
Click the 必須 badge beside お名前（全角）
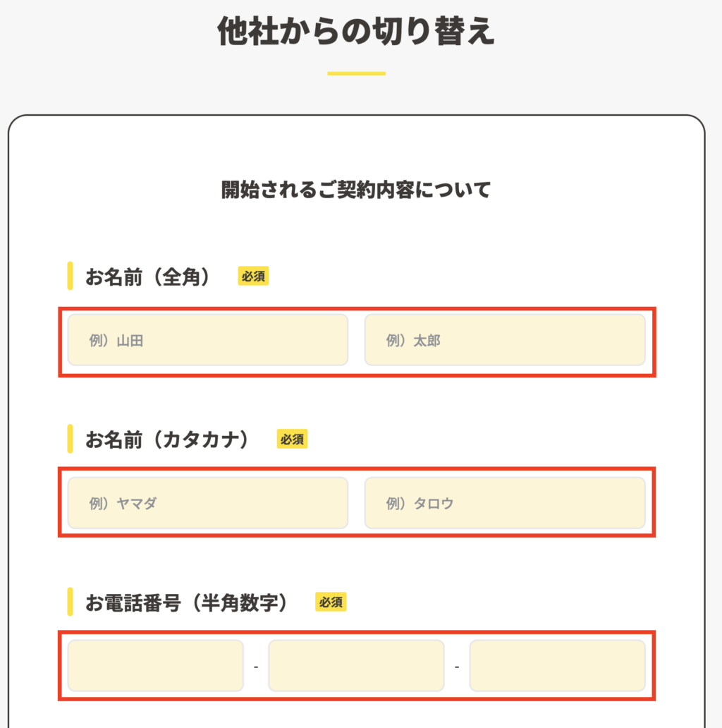coord(253,277)
